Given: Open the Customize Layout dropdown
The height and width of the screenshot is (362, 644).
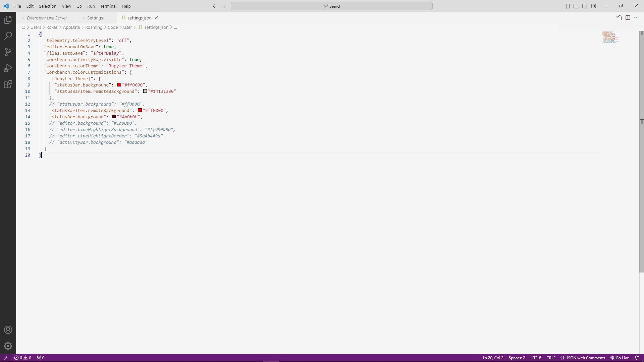Looking at the screenshot, I should [593, 6].
